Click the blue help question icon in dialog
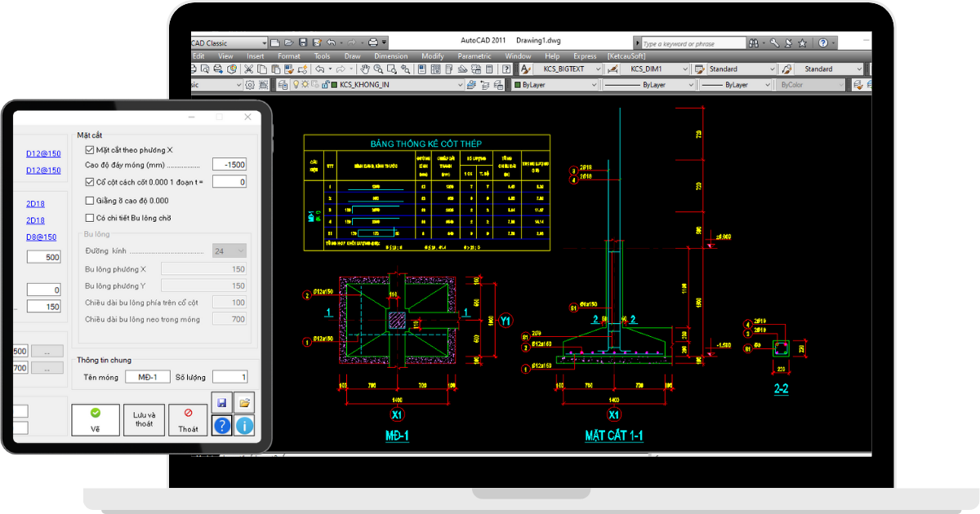The image size is (980, 514). point(221,425)
